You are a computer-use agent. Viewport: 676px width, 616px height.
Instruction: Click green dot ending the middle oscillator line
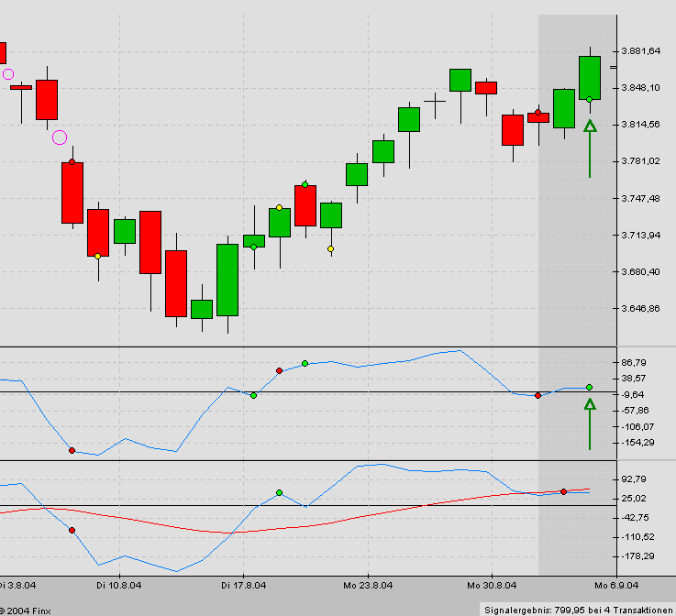590,387
